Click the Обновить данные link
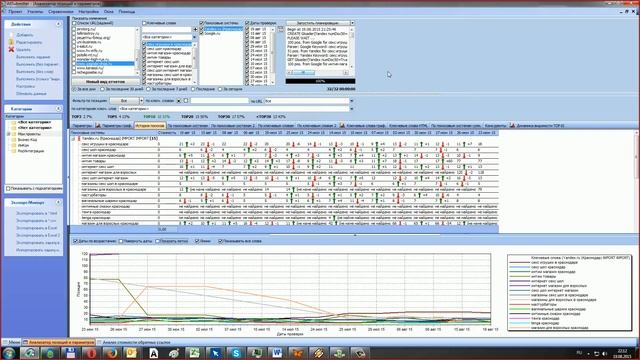The height and width of the screenshot is (360, 640). (x=31, y=94)
